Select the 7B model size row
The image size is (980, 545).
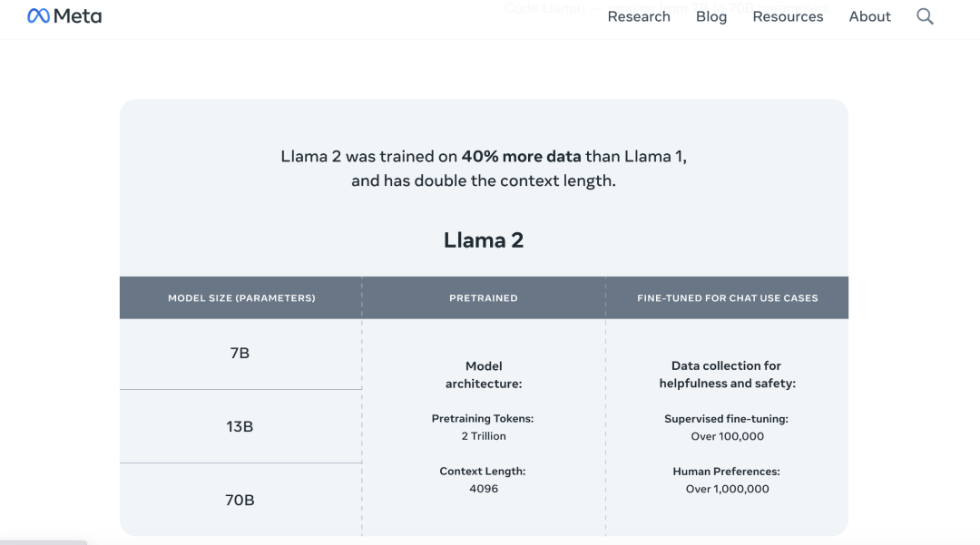[240, 354]
